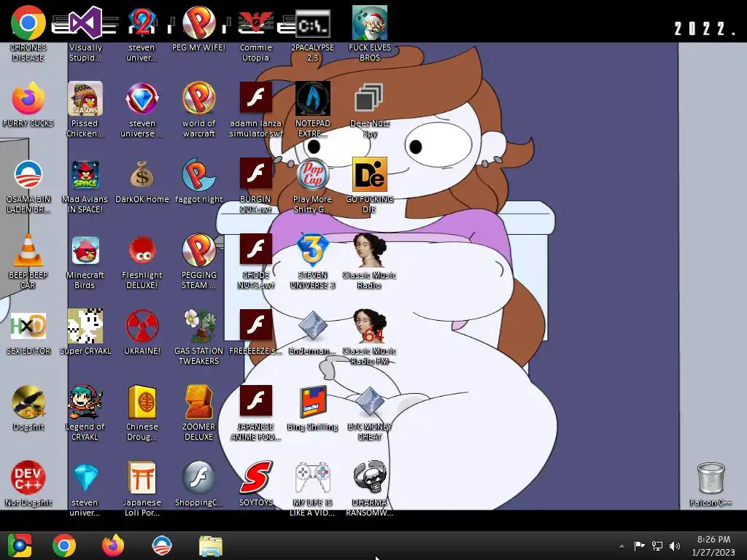
Task: Launch the Legend of CRYAKL icon
Action: click(x=85, y=402)
